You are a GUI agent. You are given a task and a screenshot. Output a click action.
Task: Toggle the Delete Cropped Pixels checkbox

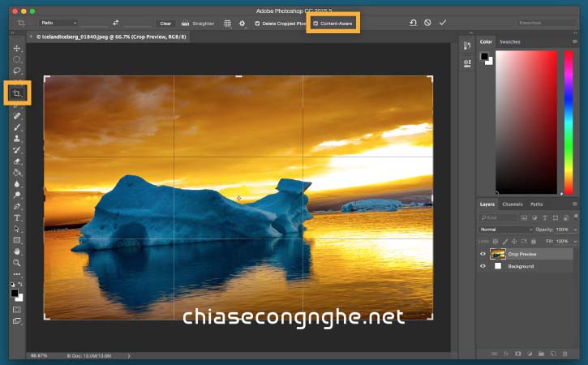pos(258,24)
